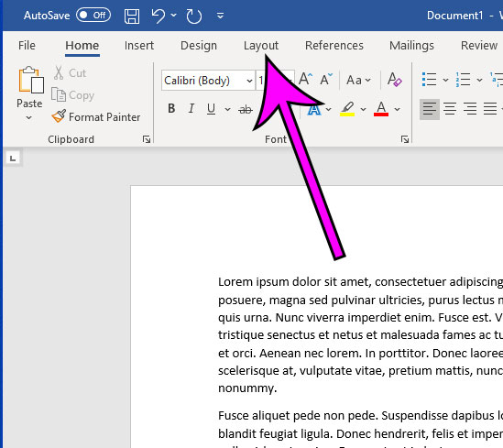Apply bulleted list

click(x=429, y=79)
